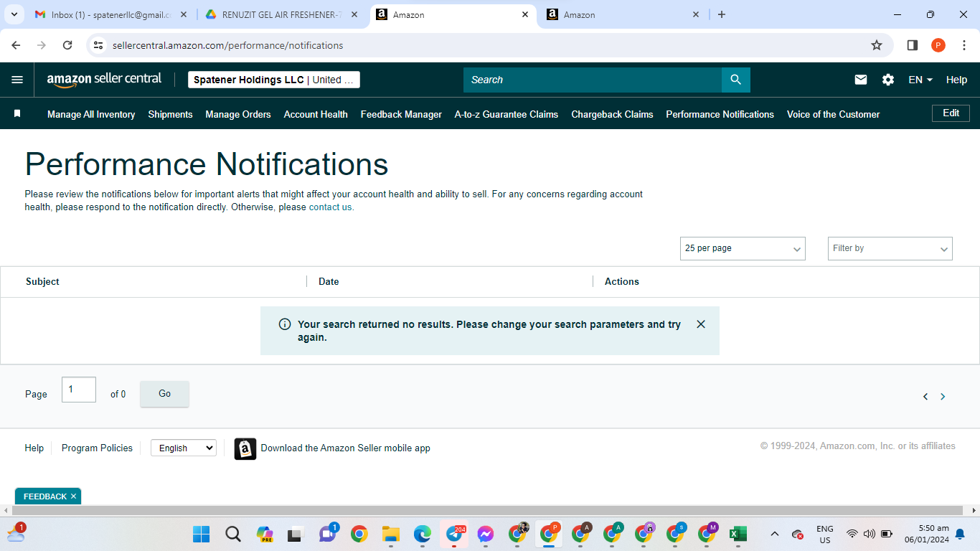Open Feedback Manager
The width and height of the screenshot is (980, 551).
point(401,114)
